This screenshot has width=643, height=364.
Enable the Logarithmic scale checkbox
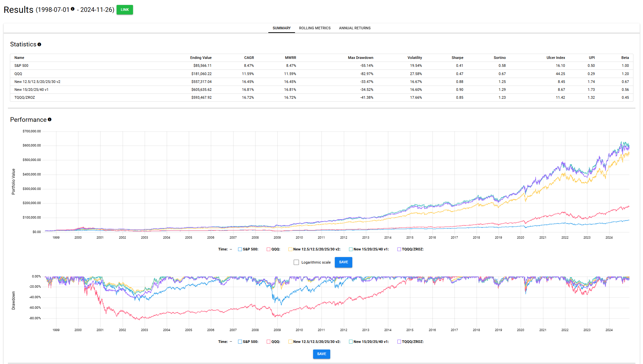pyautogui.click(x=296, y=262)
